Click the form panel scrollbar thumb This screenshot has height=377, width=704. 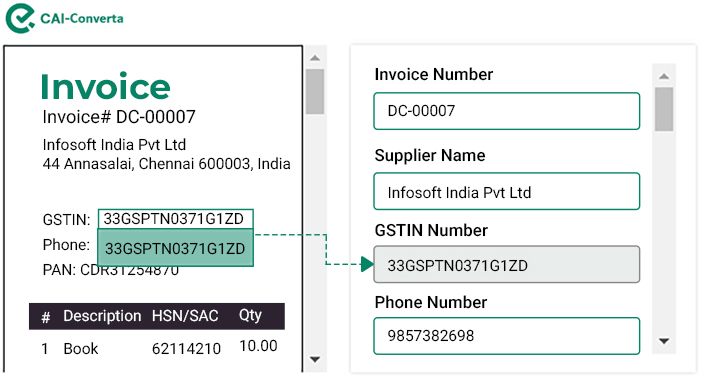coord(664,109)
